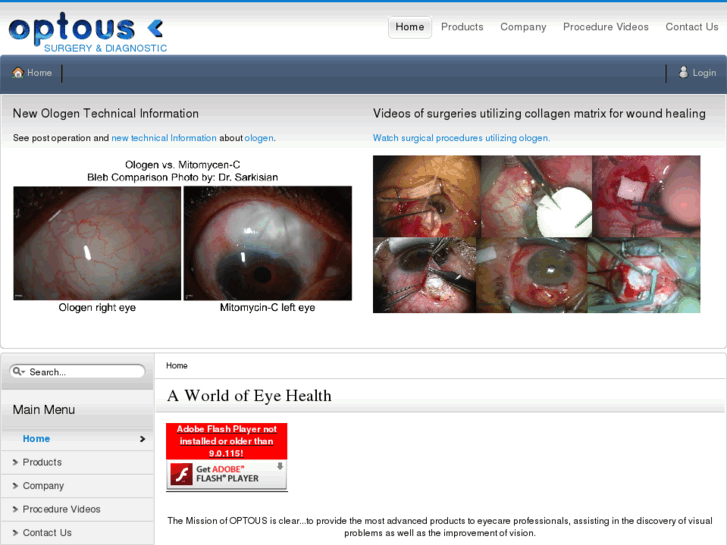
Task: Expand the Products sidebar chevron
Action: (x=15, y=462)
